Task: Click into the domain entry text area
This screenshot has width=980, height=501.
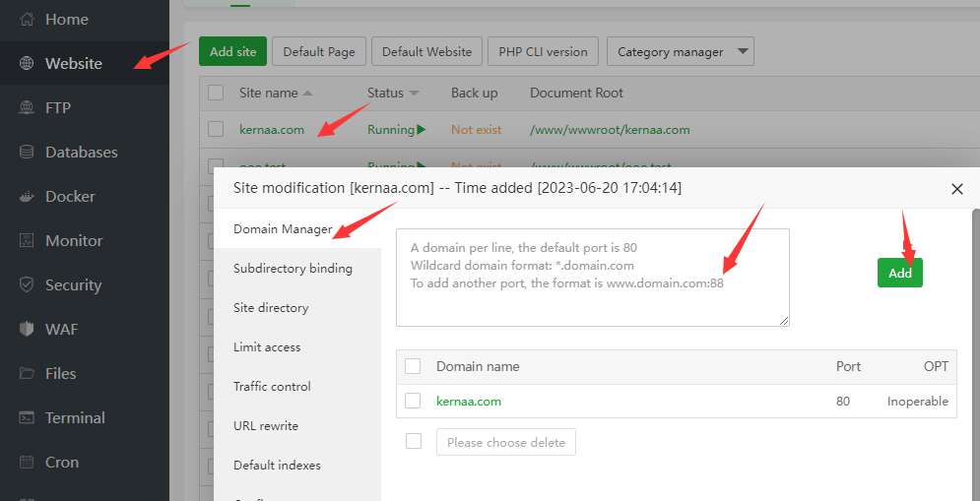Action: (592, 278)
